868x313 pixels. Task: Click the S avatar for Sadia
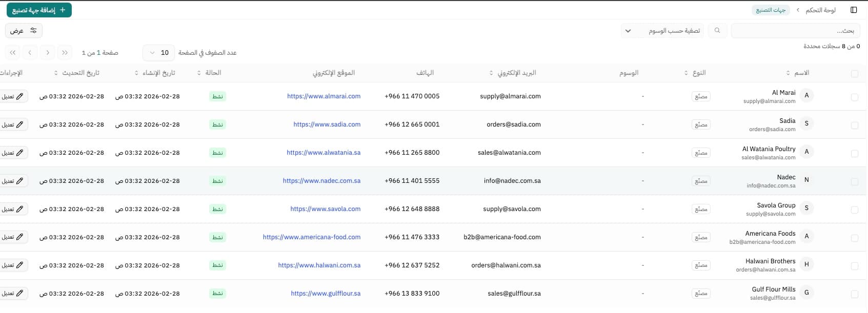tap(806, 123)
